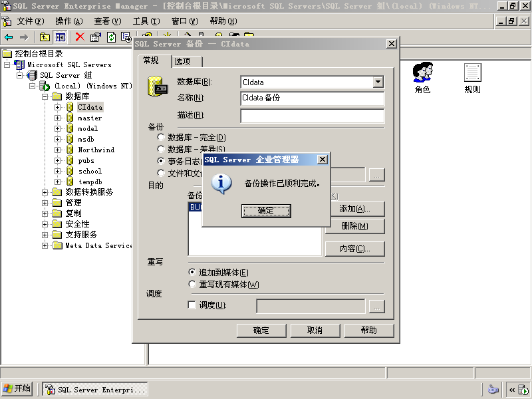This screenshot has width=532, height=399.
Task: Click the Back arrow toolbar icon
Action: click(9, 37)
